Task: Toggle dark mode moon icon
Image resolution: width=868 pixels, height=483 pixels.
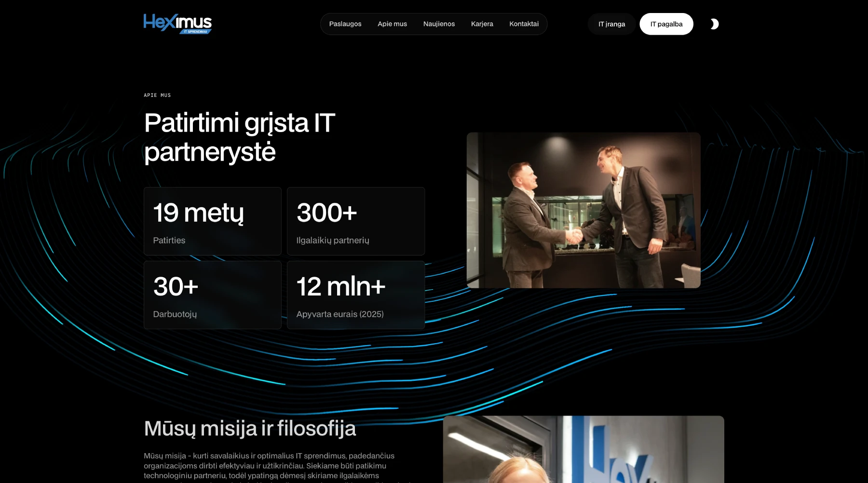Action: click(x=714, y=24)
